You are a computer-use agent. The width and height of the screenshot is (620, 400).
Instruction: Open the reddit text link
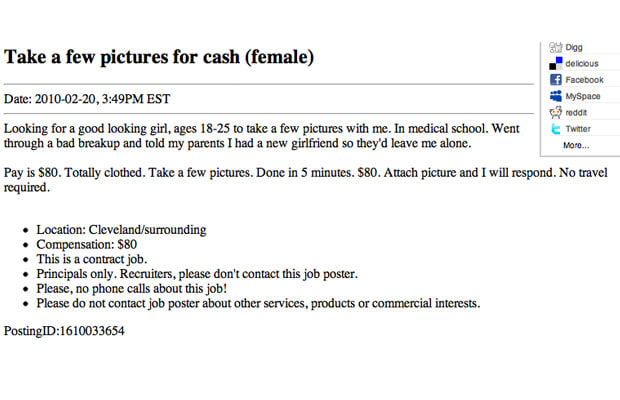tap(576, 113)
